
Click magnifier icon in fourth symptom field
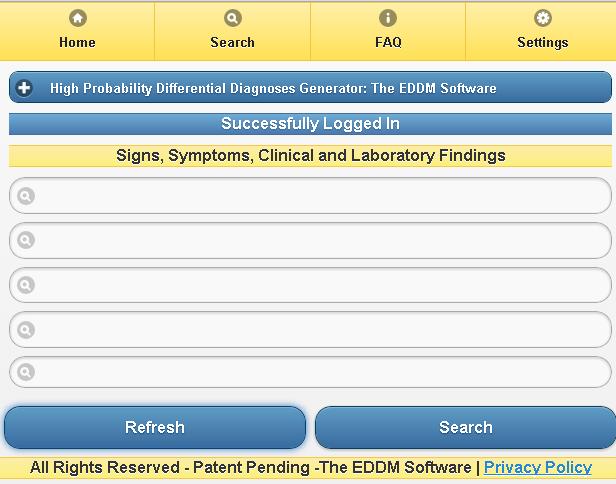pos(26,329)
